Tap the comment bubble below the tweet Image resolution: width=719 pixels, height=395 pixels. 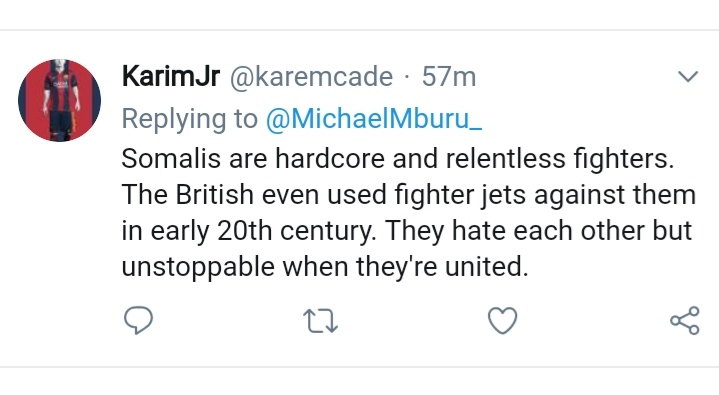tap(138, 320)
